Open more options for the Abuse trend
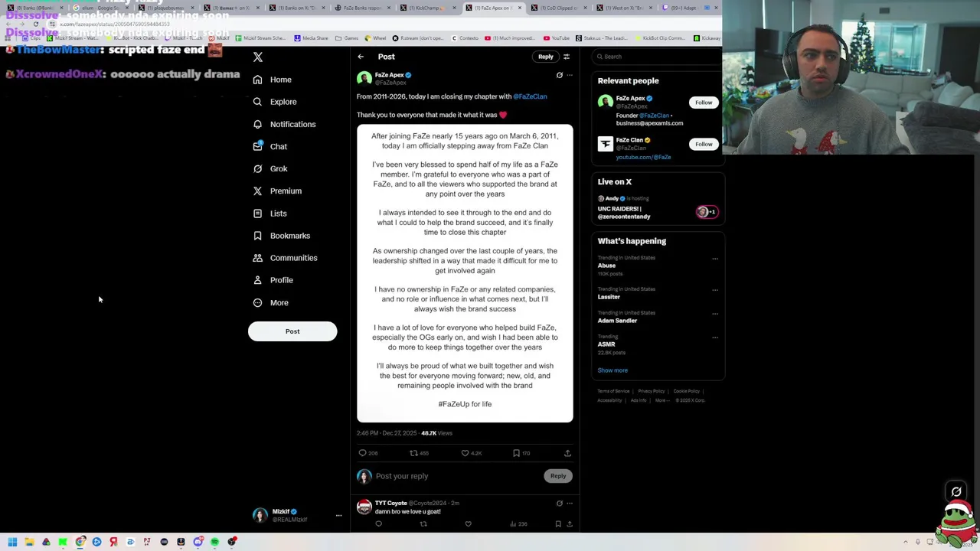 715,259
